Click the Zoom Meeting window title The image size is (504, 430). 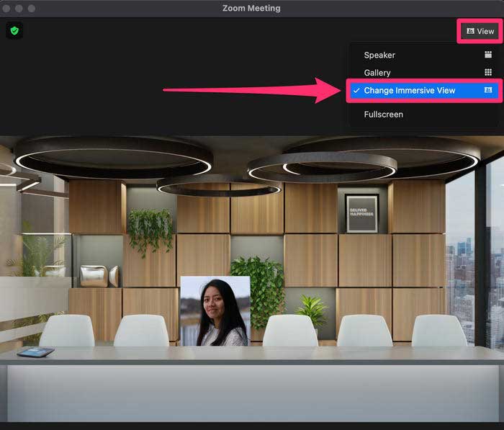coord(251,8)
